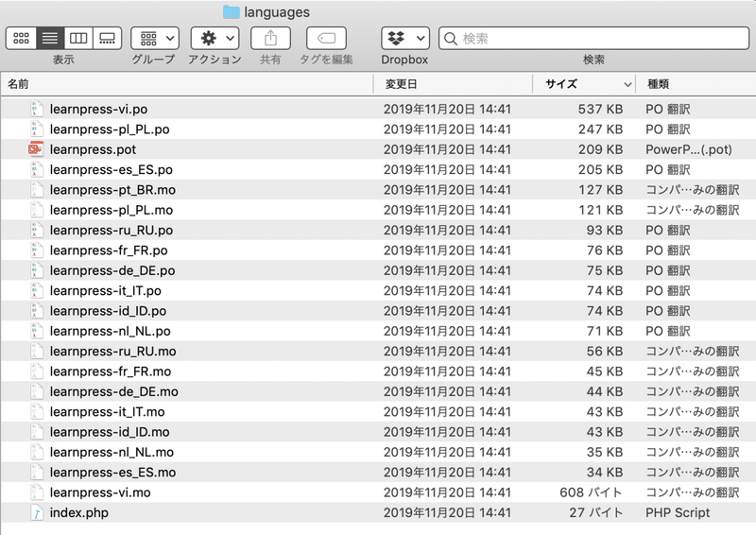Click the PowerP…(.pot) kind cell

[x=689, y=149]
